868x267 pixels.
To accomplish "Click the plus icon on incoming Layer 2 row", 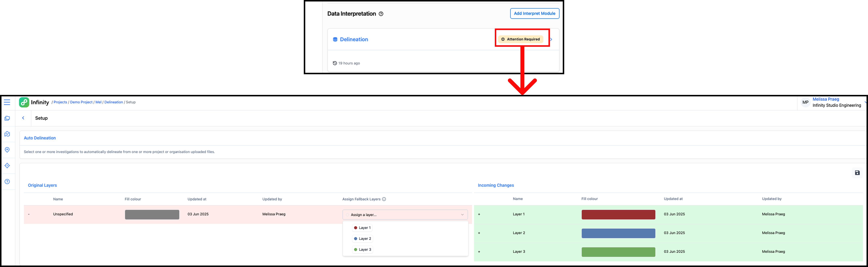I will click(x=479, y=233).
